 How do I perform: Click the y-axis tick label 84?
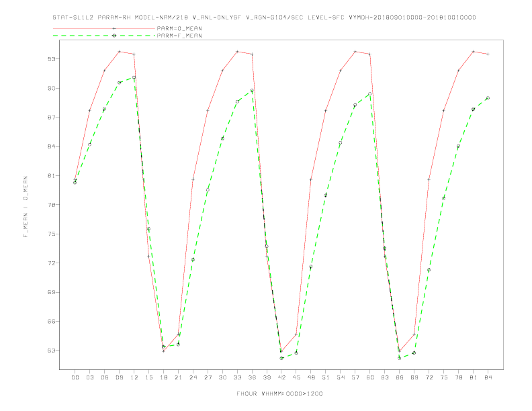coord(51,146)
